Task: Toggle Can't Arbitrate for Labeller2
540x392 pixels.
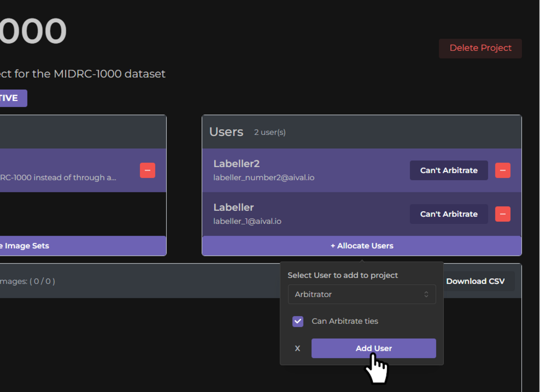Action: click(x=448, y=170)
